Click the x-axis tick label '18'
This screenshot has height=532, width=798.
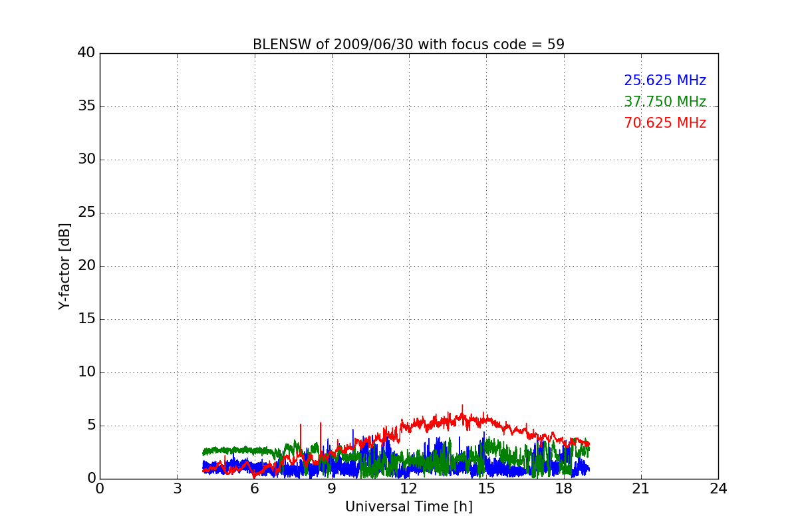(x=563, y=488)
